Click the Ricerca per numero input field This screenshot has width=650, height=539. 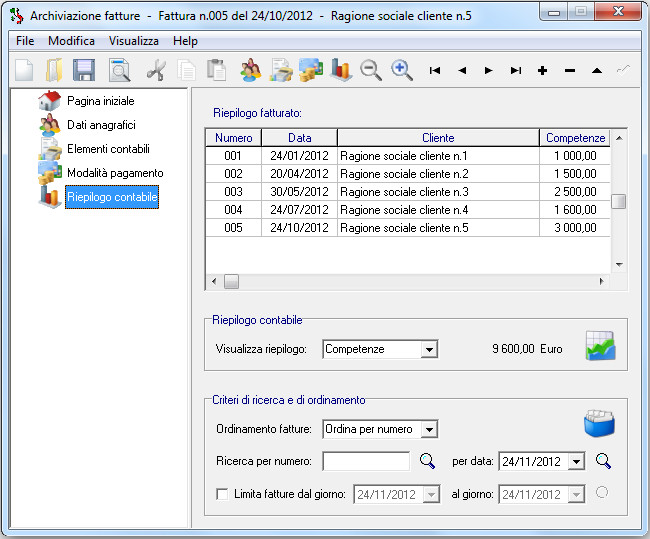366,461
